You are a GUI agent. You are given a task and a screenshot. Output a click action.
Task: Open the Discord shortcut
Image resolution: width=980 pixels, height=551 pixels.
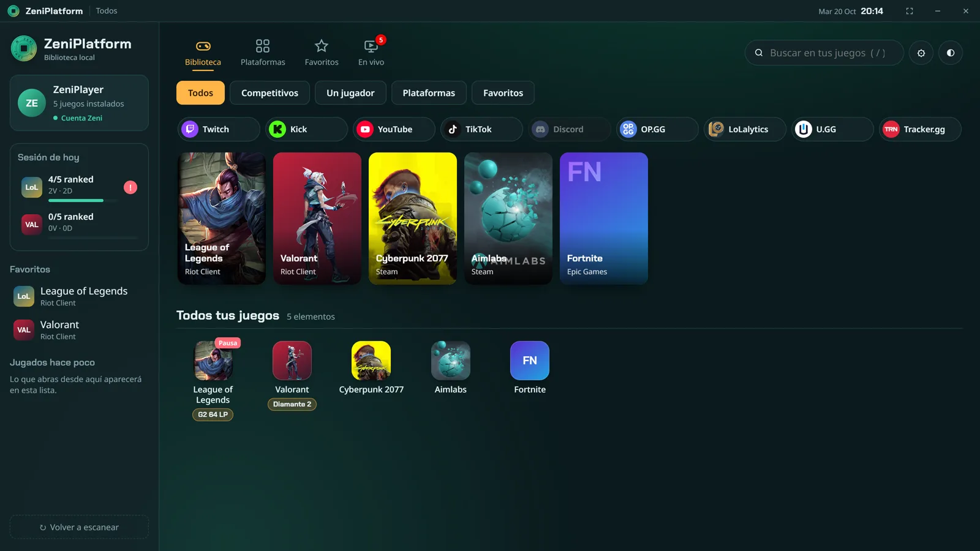click(569, 129)
